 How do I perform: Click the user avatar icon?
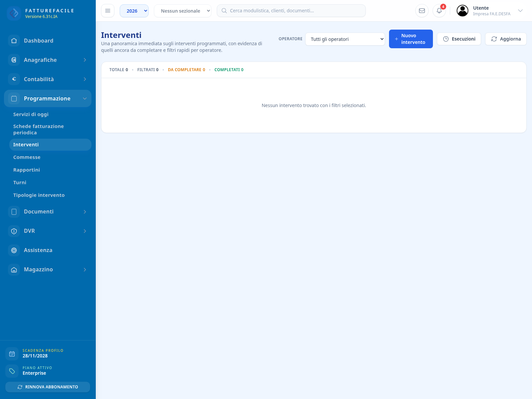coord(463,11)
